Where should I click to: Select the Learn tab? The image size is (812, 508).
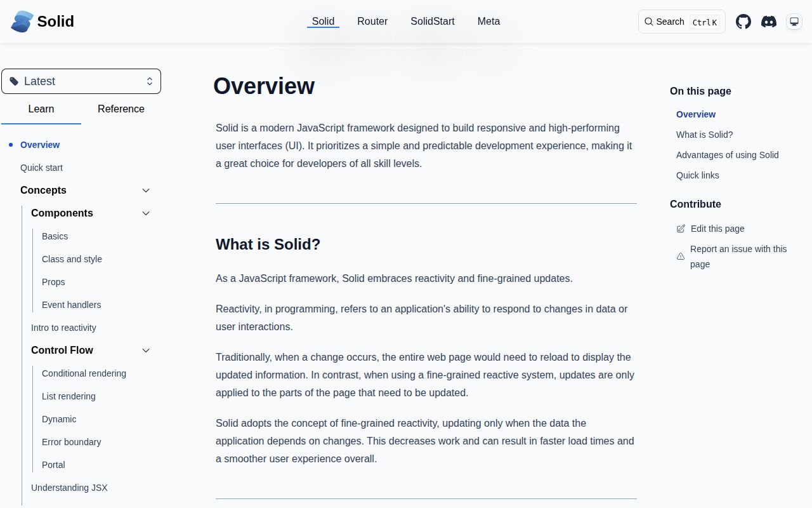41,109
